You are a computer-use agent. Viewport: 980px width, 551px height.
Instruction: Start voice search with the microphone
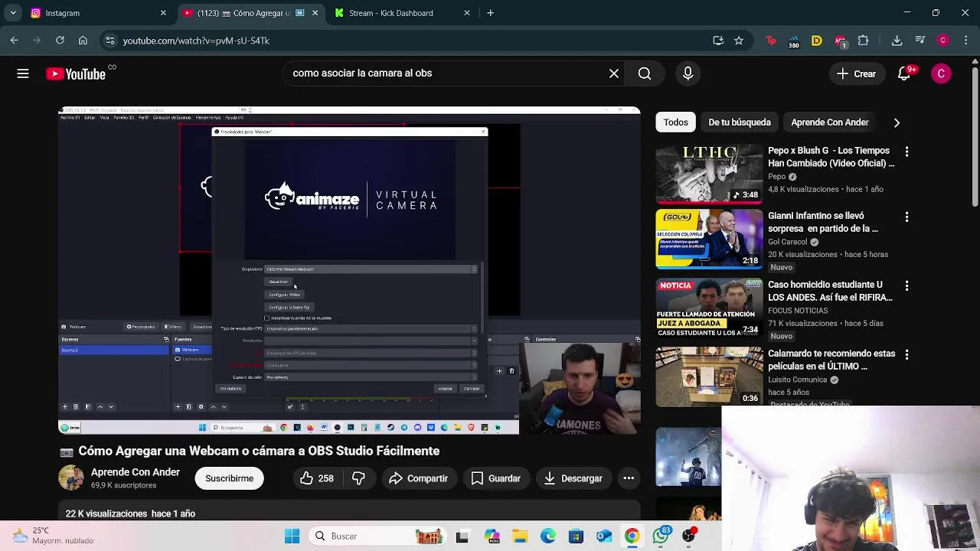tap(688, 73)
